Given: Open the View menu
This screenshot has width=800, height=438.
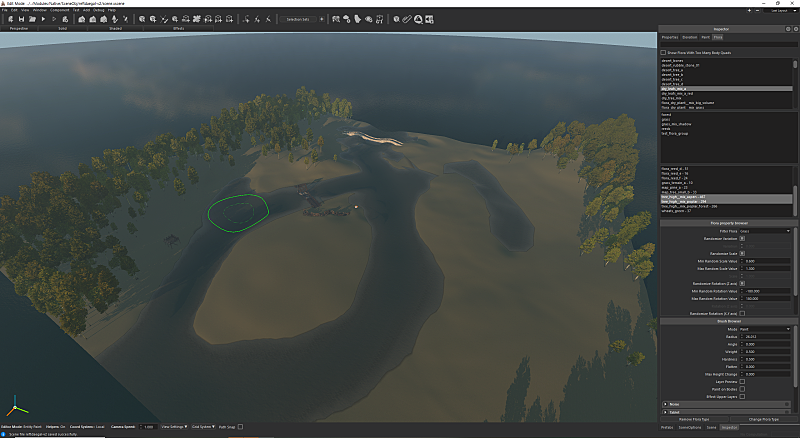Looking at the screenshot, I should coord(24,10).
